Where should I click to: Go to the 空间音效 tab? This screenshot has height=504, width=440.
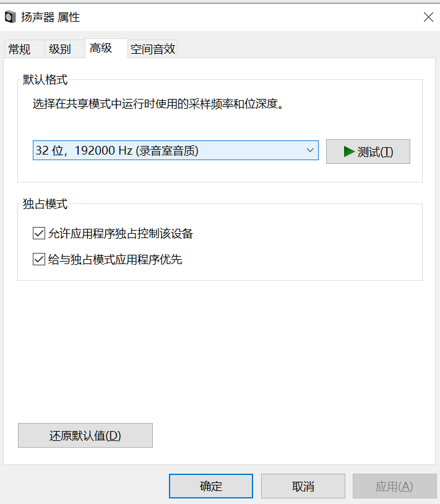click(x=152, y=49)
